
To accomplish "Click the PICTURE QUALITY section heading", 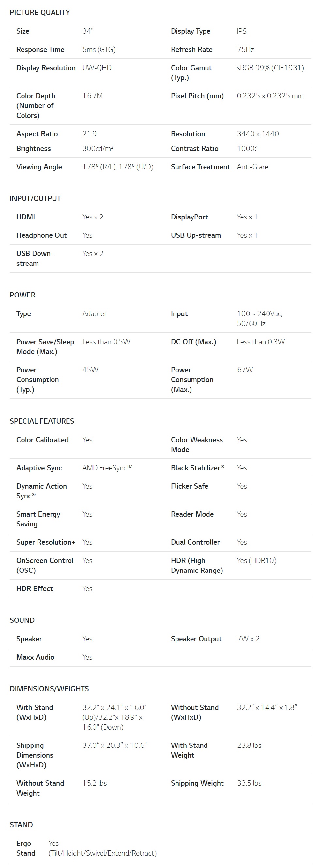I will [40, 12].
